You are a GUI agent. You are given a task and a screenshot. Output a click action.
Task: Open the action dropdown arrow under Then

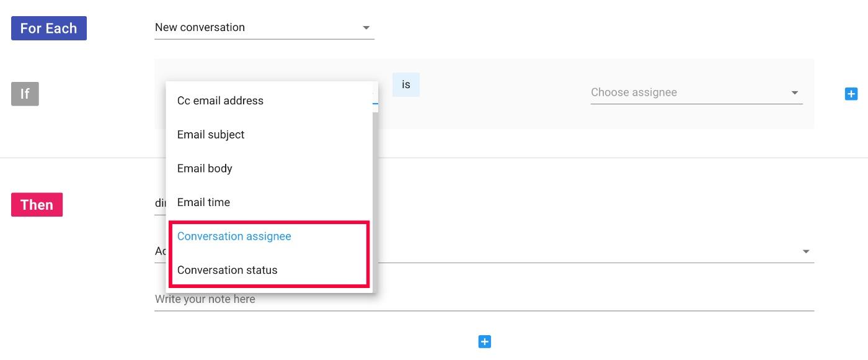click(806, 251)
